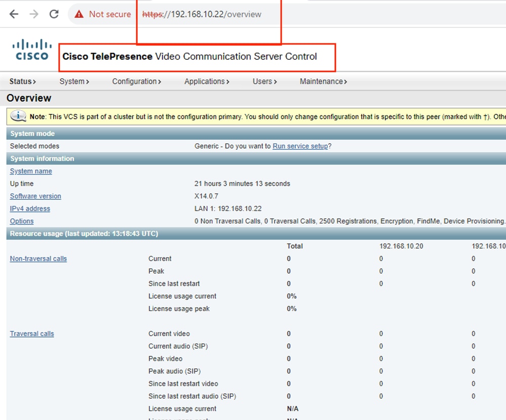Click the Current video row label
The image size is (506, 420).
click(169, 334)
